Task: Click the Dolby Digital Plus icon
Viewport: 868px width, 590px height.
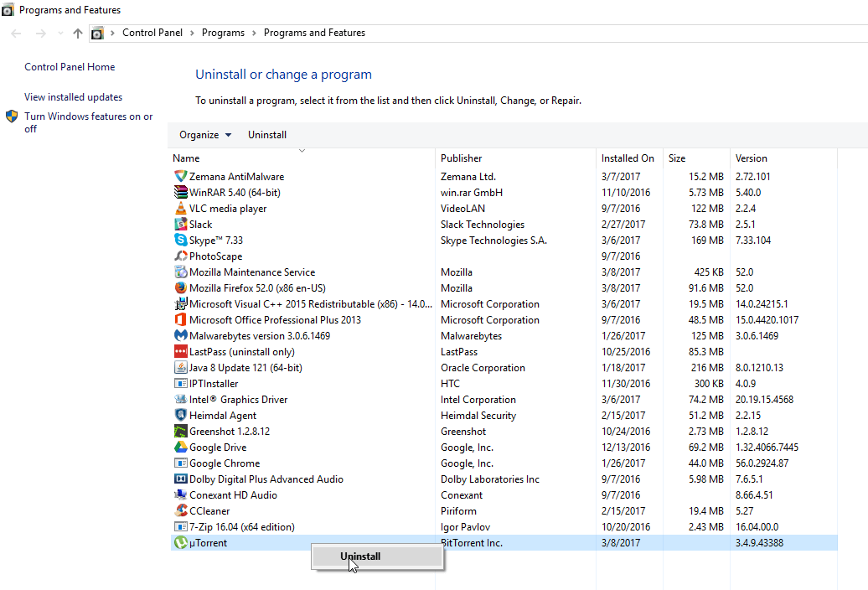Action: click(x=180, y=479)
